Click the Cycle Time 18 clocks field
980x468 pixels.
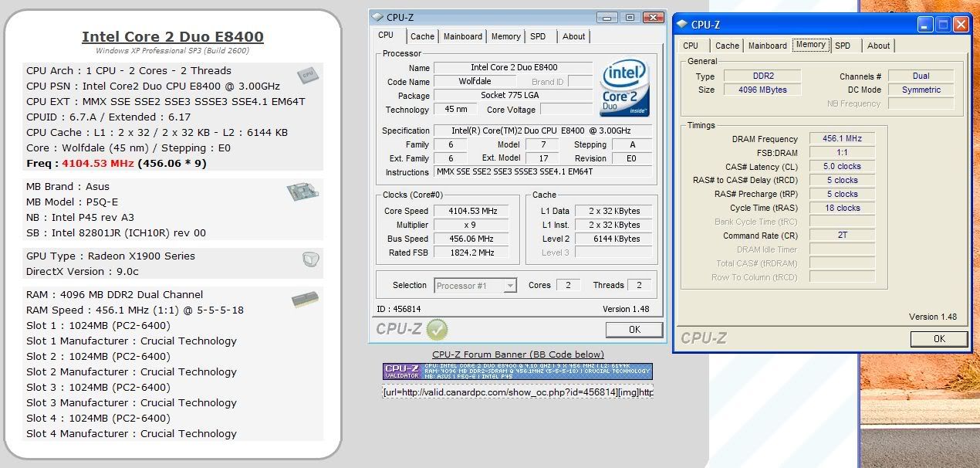[842, 209]
